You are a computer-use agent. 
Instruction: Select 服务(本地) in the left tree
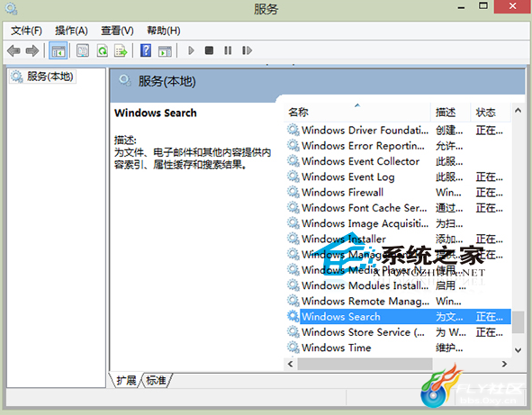coord(42,77)
